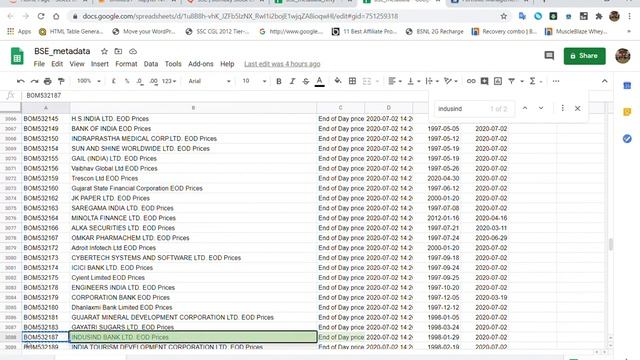This screenshot has height=360, width=640.
Task: Select cell ICICI BANK LTD. EOD Prices
Action: point(193,268)
